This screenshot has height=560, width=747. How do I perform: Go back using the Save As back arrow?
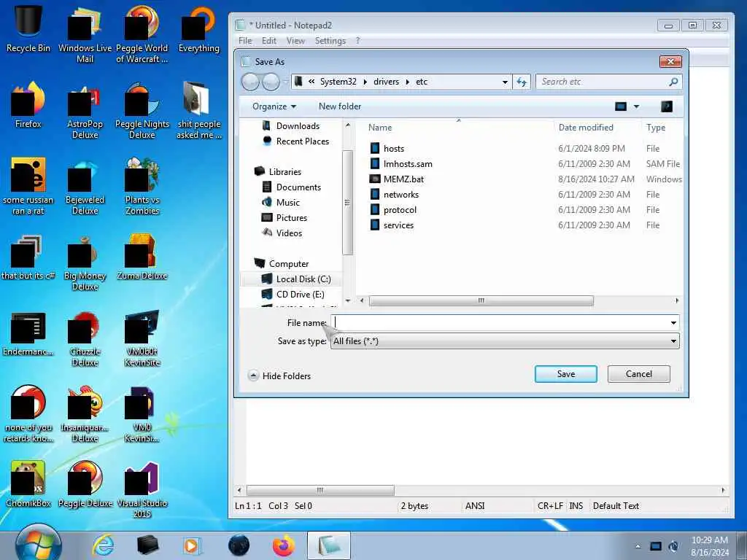[x=251, y=82]
